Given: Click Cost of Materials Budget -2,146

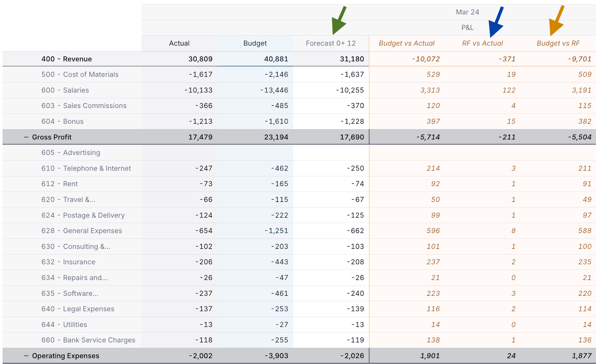Looking at the screenshot, I should 276,75.
